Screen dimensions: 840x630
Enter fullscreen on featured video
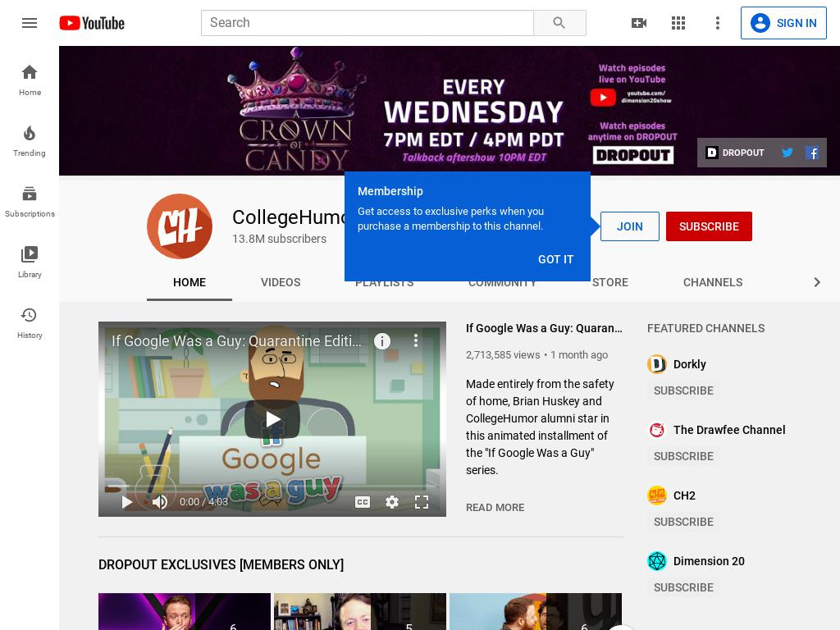(422, 502)
